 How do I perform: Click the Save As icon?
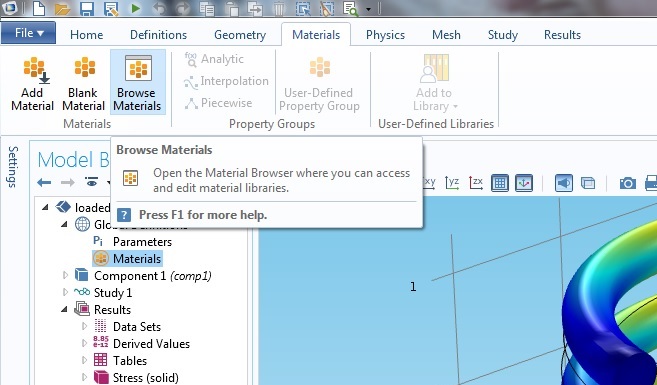point(111,8)
